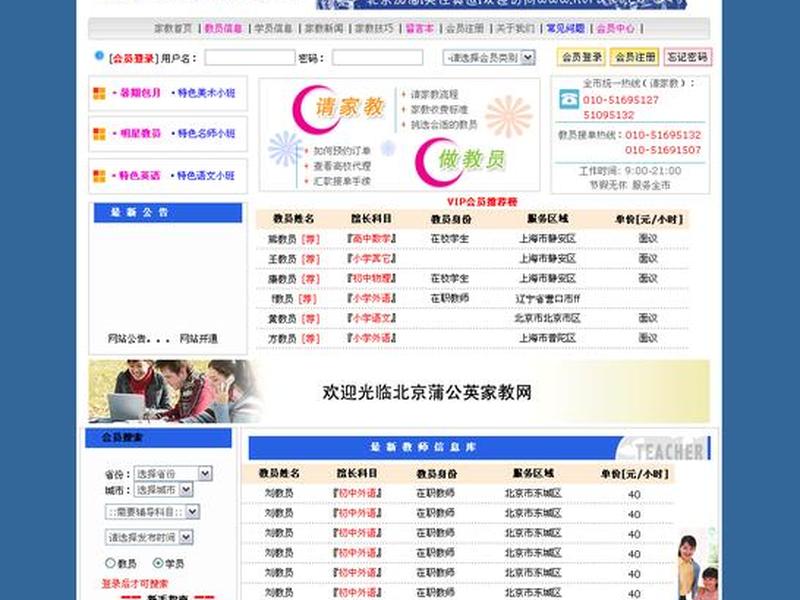This screenshot has width=800, height=600.
Task: Click the students-with-laptop banner photo
Action: [176, 391]
